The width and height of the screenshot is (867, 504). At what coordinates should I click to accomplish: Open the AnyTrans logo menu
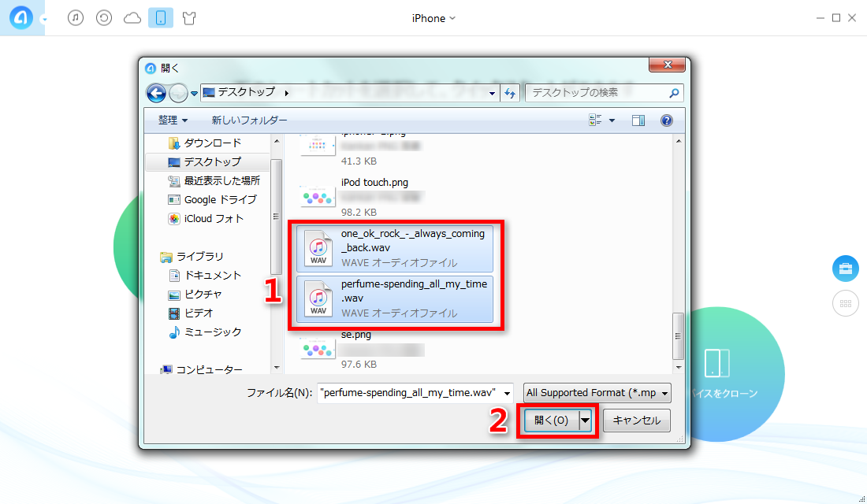(x=21, y=17)
